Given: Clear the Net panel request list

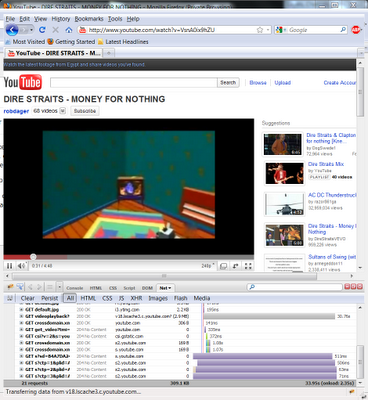Looking at the screenshot, I should point(27,298).
